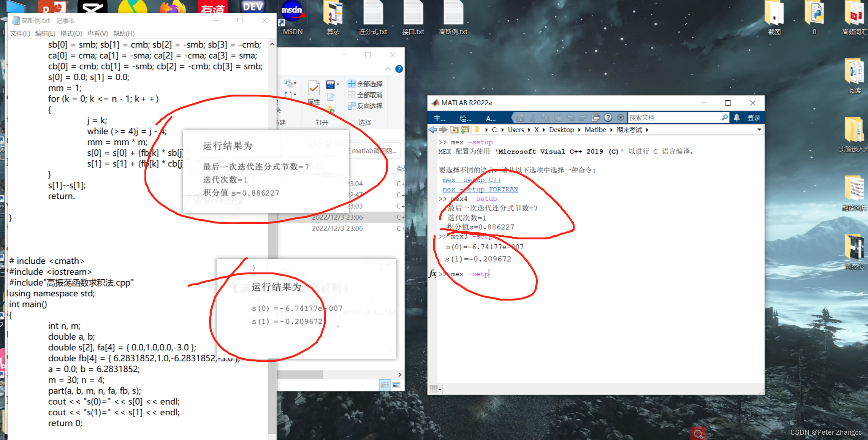This screenshot has height=440, width=868.
Task: Click the notification bell in MATLAB toolbar
Action: pos(736,117)
